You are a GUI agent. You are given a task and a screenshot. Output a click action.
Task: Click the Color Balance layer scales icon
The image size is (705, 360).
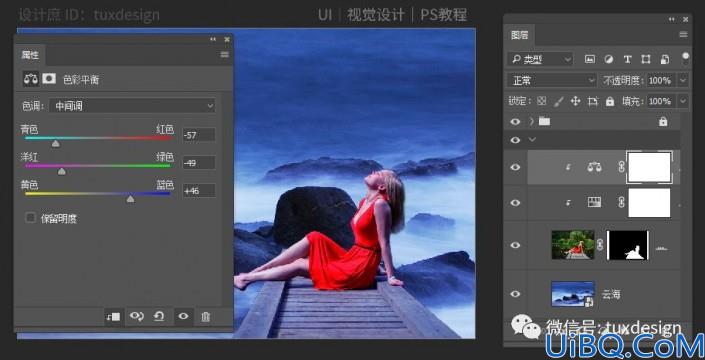(594, 167)
